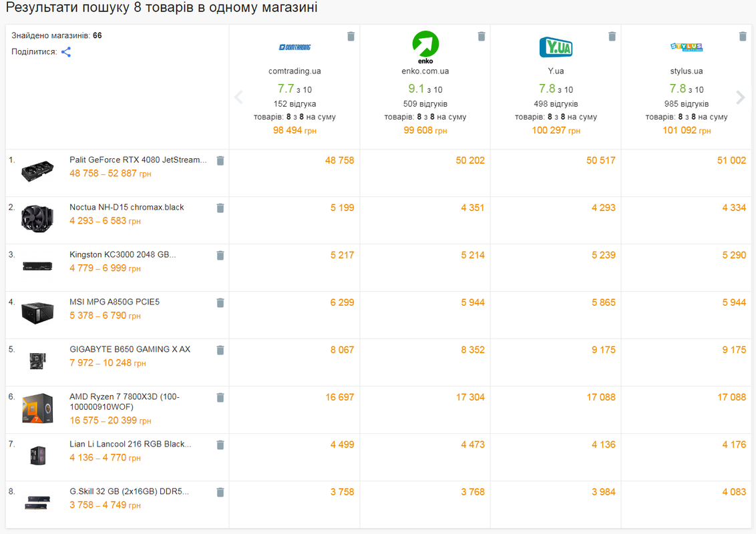
Task: Remove Y.ua store column with trash icon
Action: 612,36
